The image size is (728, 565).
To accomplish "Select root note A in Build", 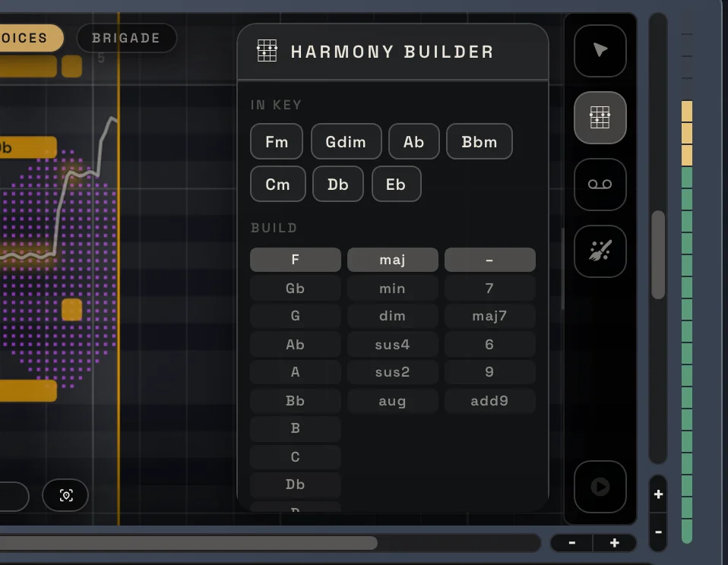I will pos(296,372).
